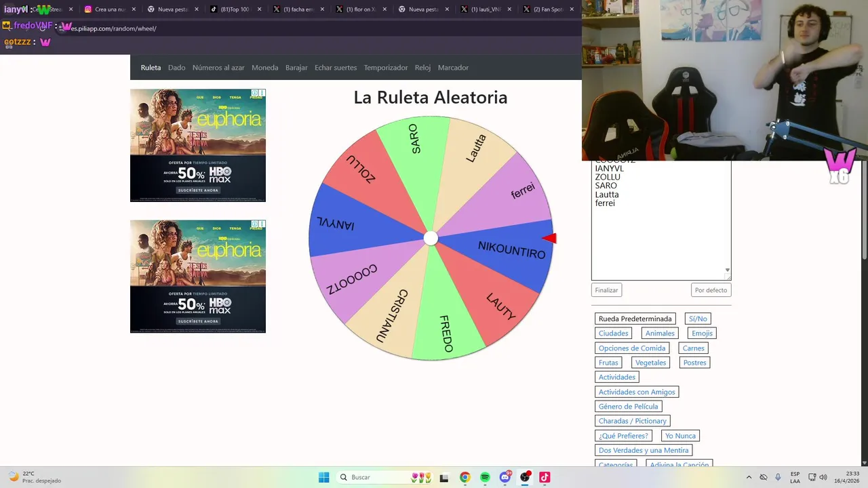Image resolution: width=868 pixels, height=488 pixels.
Task: Load the Sí/No wheel preset
Action: [x=698, y=319]
